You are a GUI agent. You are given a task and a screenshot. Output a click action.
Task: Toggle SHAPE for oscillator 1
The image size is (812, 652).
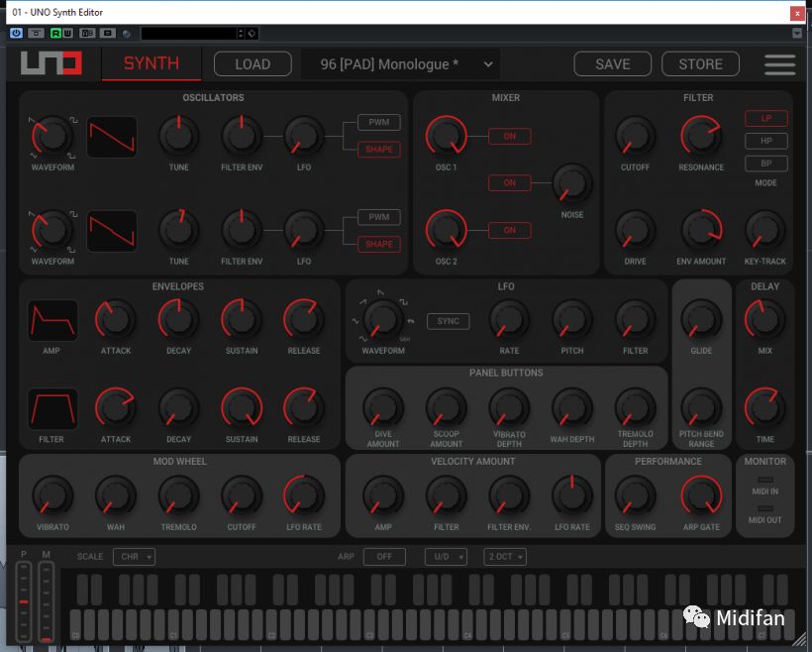click(379, 150)
